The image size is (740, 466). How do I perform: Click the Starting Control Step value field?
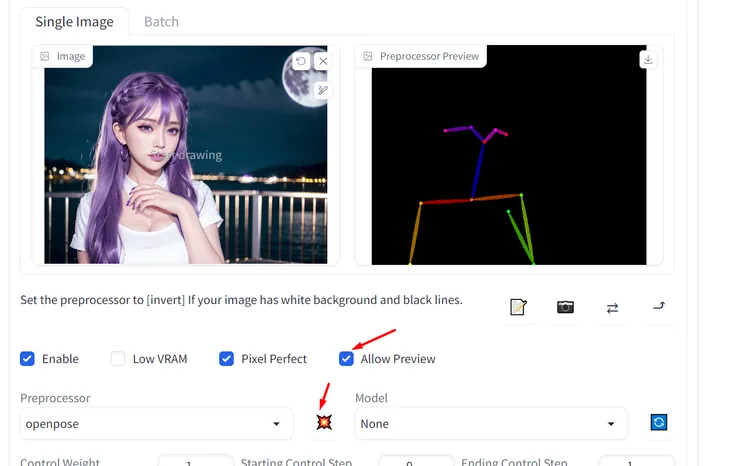pyautogui.click(x=416, y=461)
